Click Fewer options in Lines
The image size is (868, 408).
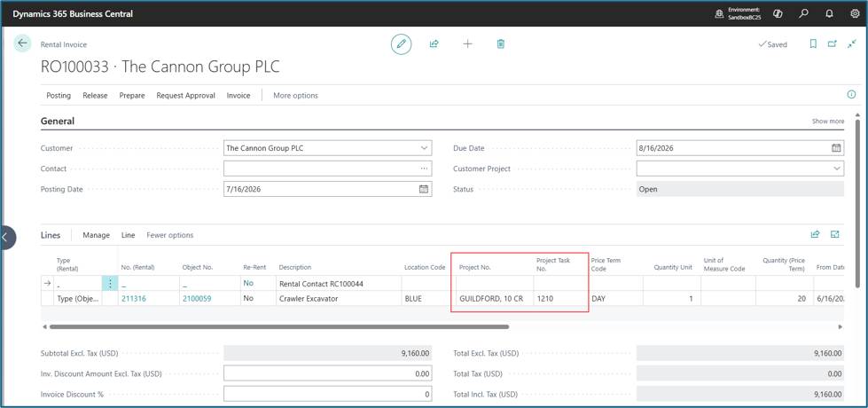pyautogui.click(x=170, y=235)
